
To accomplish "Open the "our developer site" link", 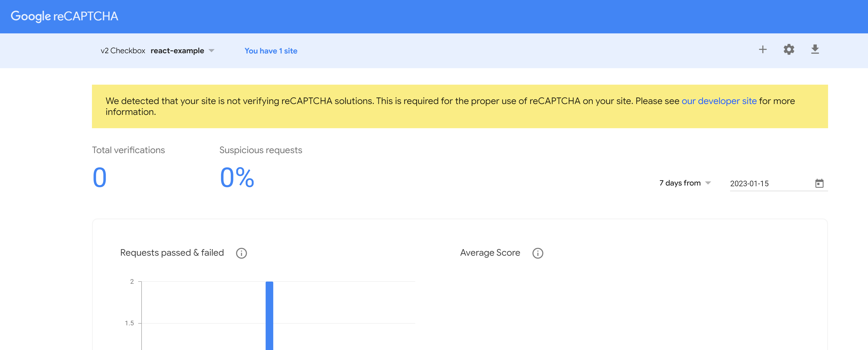I will (x=719, y=101).
